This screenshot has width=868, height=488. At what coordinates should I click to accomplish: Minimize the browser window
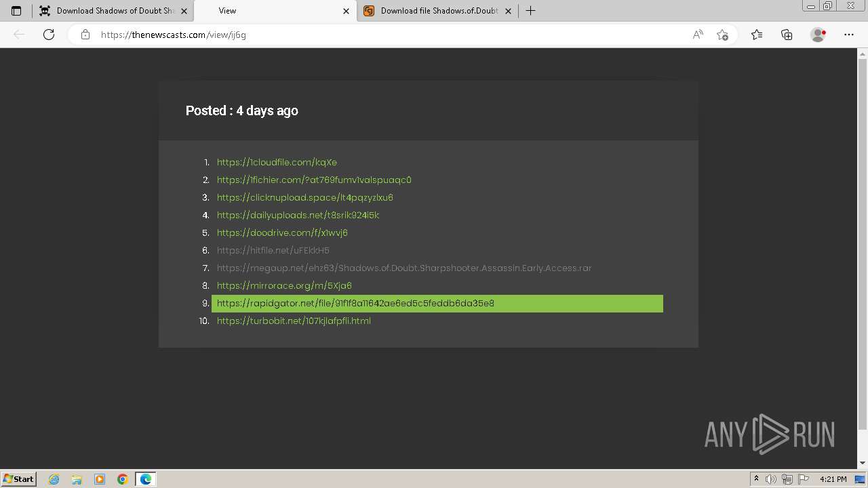tap(810, 6)
